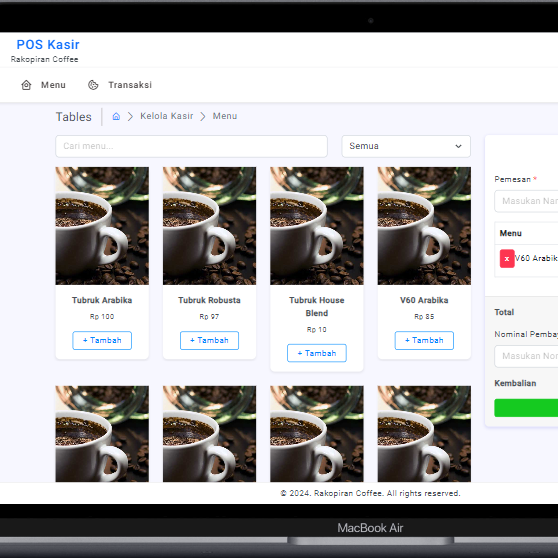Click the Nominal Pembayaran input field

coord(526,356)
